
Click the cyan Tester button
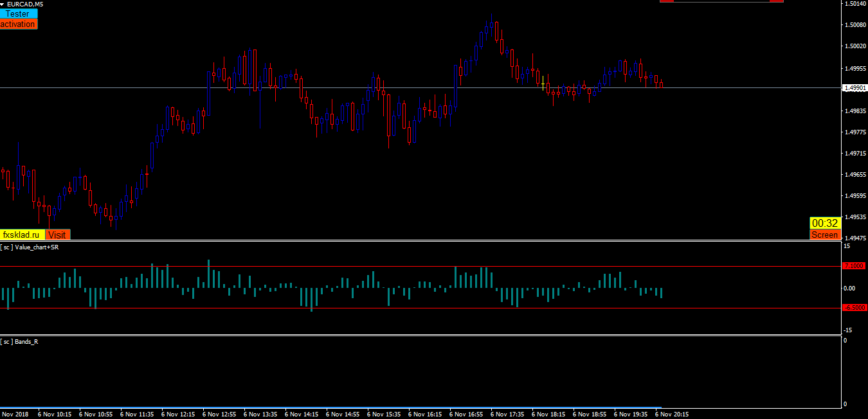click(x=19, y=13)
